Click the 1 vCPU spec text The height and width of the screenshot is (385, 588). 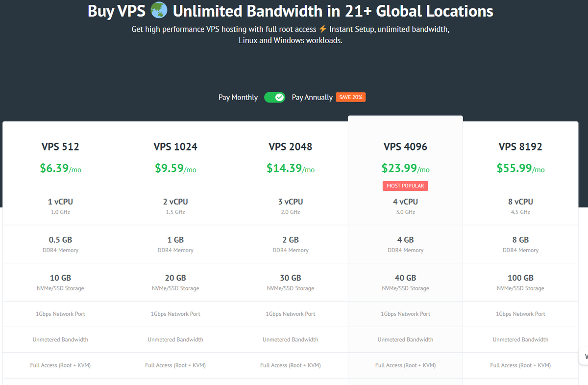pyautogui.click(x=60, y=202)
